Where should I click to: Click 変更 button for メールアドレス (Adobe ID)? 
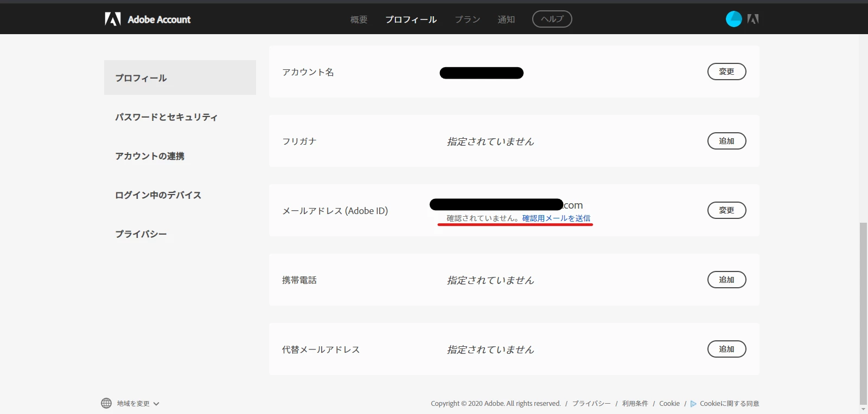click(x=726, y=210)
